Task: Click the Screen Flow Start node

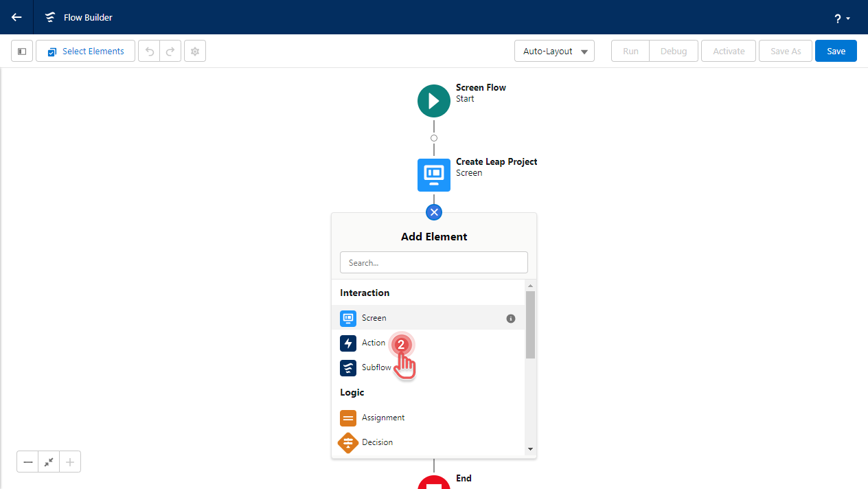Action: pyautogui.click(x=433, y=101)
